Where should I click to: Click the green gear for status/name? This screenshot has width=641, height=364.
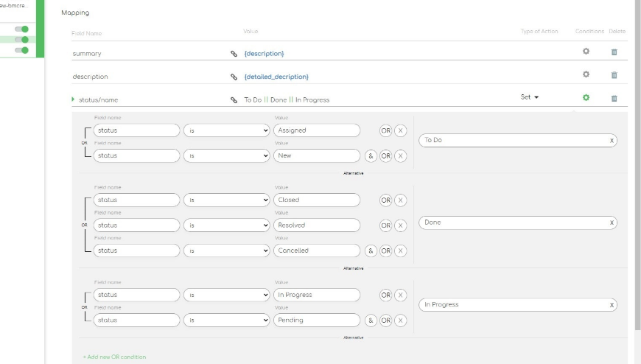pyautogui.click(x=586, y=97)
